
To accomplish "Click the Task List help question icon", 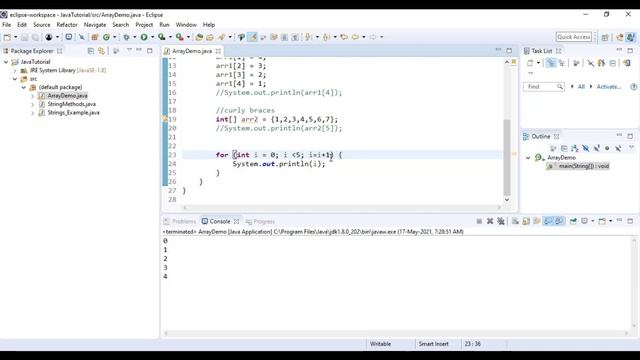I will (633, 87).
